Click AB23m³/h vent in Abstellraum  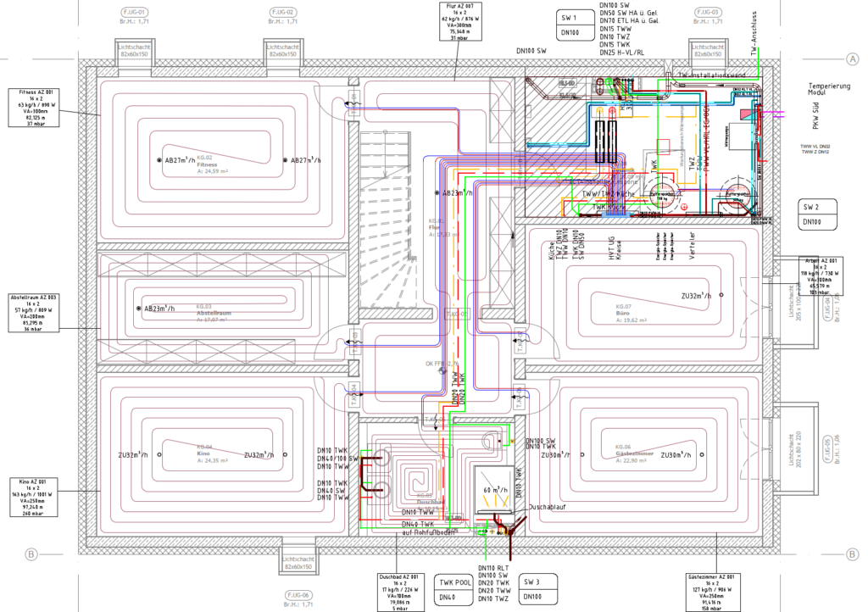[155, 309]
